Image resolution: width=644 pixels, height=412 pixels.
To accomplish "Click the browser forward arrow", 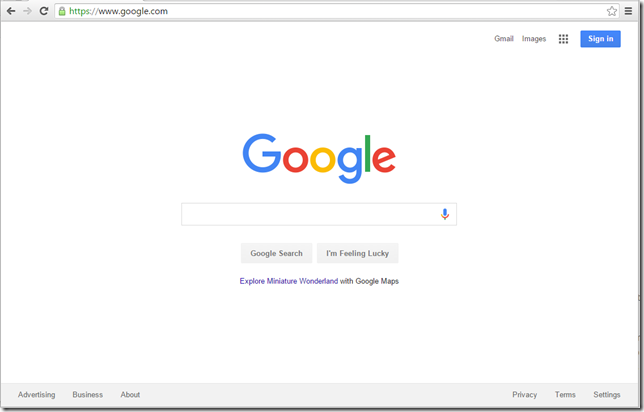I will (x=28, y=11).
